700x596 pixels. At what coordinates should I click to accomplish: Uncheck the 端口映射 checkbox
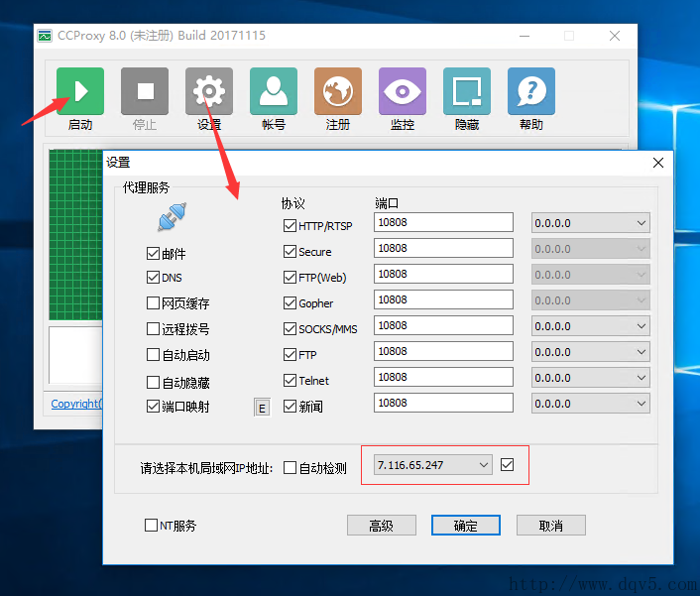[x=153, y=407]
